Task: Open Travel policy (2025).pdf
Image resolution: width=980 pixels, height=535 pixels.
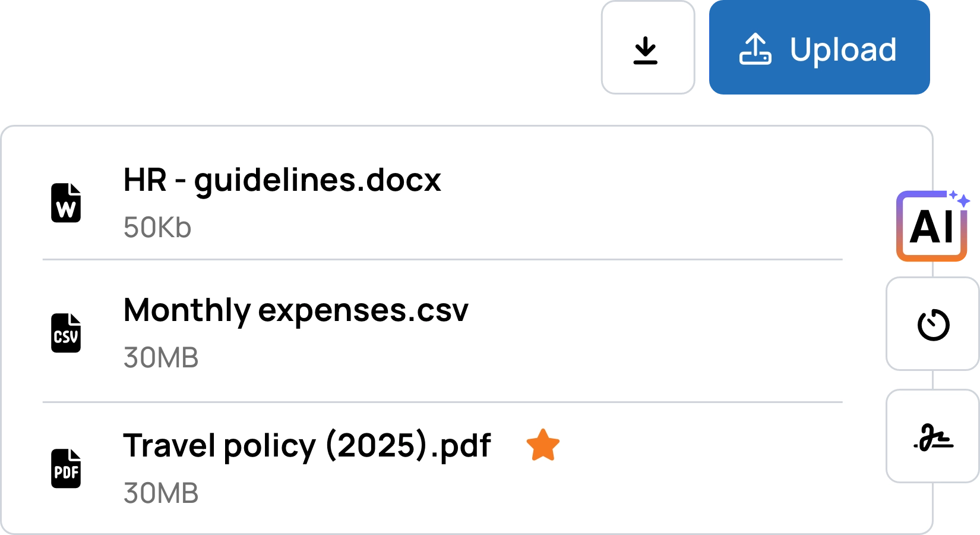Action: [x=306, y=446]
